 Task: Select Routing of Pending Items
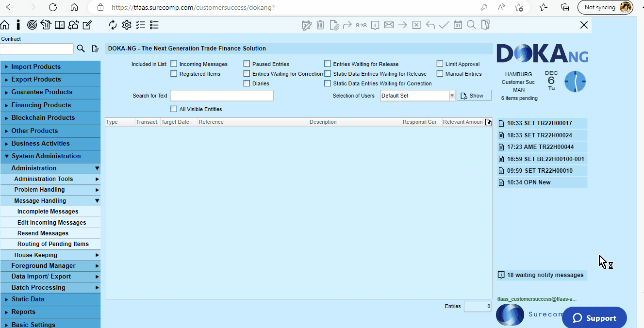click(x=53, y=244)
